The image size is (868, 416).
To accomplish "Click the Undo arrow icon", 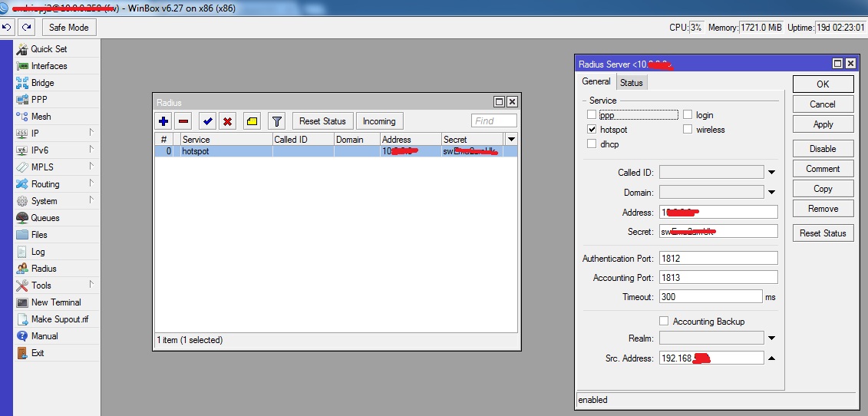I will click(7, 27).
